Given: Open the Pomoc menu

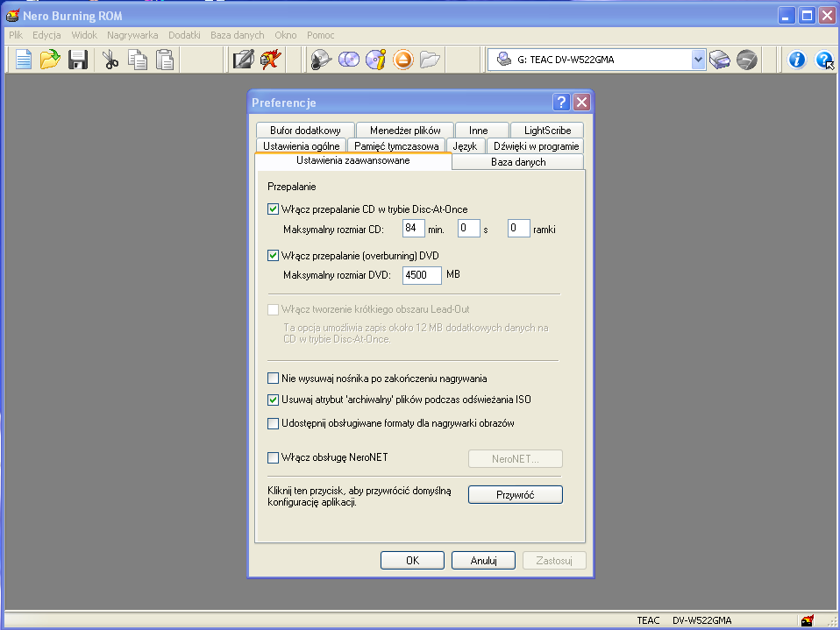Looking at the screenshot, I should coord(320,35).
